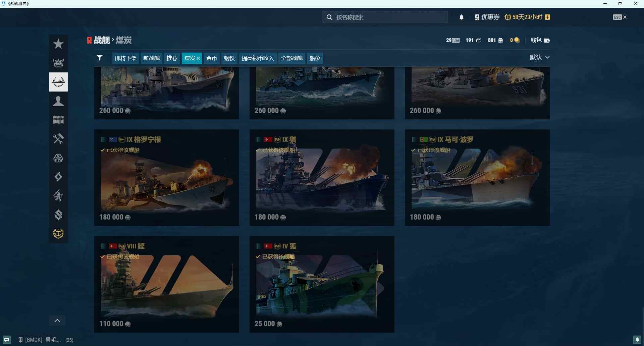Open the IX 淇 ship card
This screenshot has height=346, width=644.
[322, 177]
